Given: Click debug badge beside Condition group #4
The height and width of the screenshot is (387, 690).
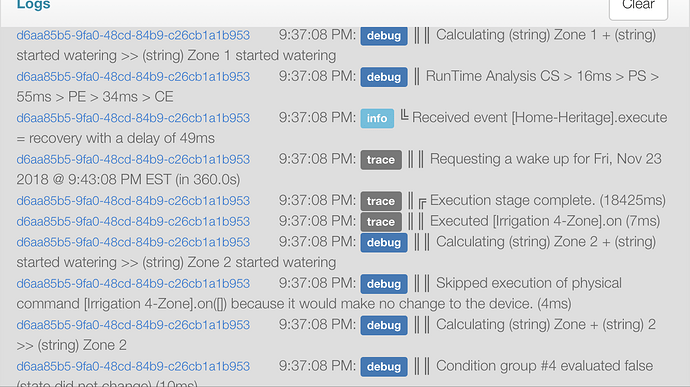Looking at the screenshot, I should click(x=384, y=367).
